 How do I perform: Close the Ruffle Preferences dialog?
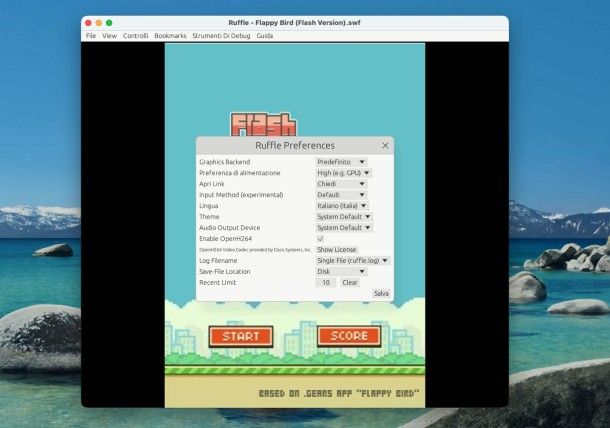pyautogui.click(x=385, y=145)
